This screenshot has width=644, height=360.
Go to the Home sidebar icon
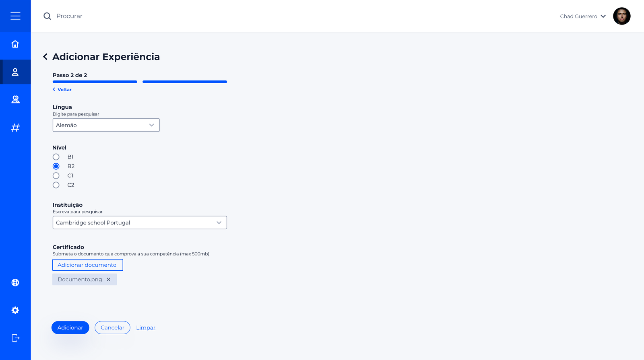[15, 44]
